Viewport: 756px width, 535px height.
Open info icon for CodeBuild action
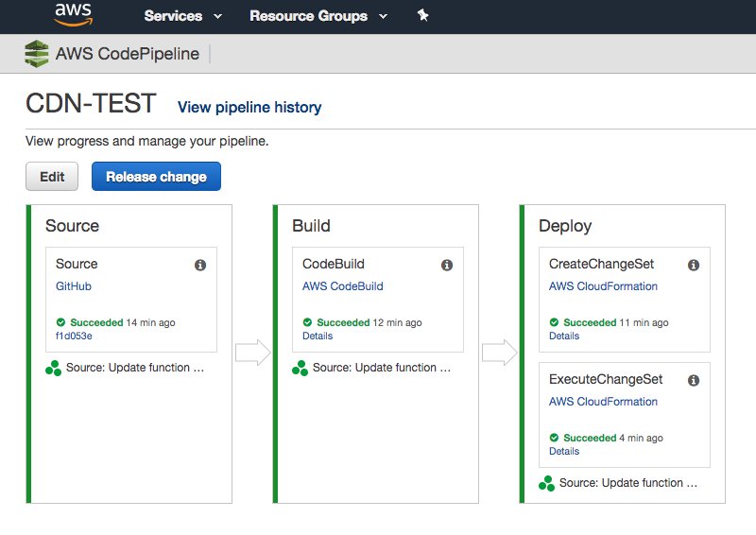point(447,266)
